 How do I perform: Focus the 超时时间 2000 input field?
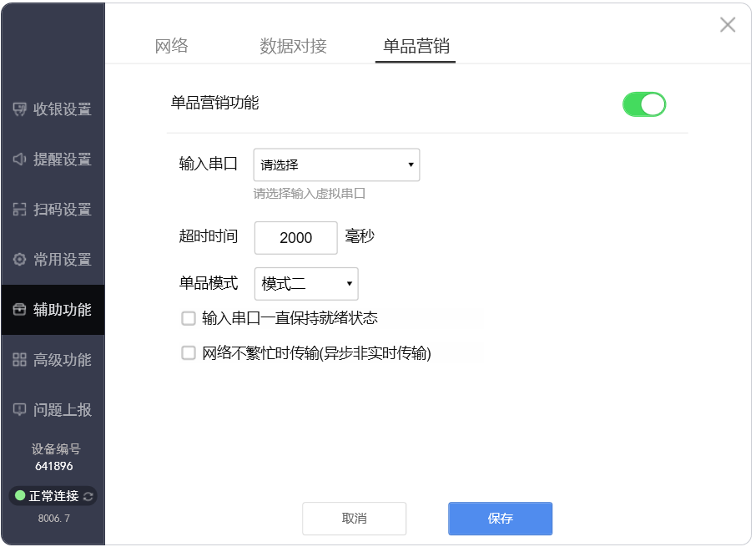[x=296, y=238]
